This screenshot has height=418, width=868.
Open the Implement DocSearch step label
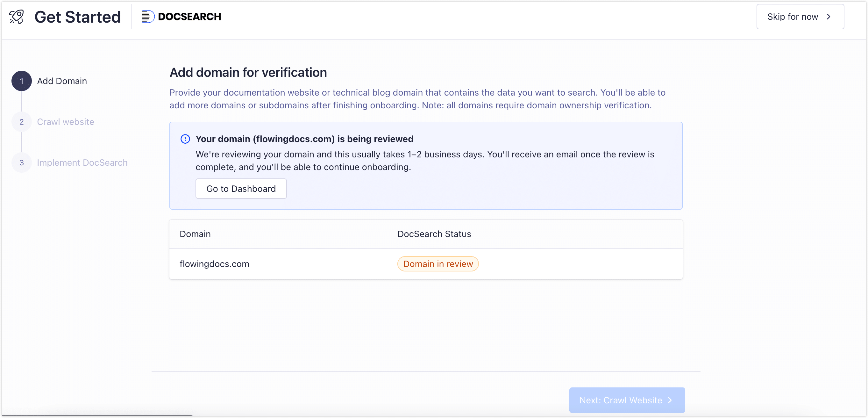coord(82,162)
